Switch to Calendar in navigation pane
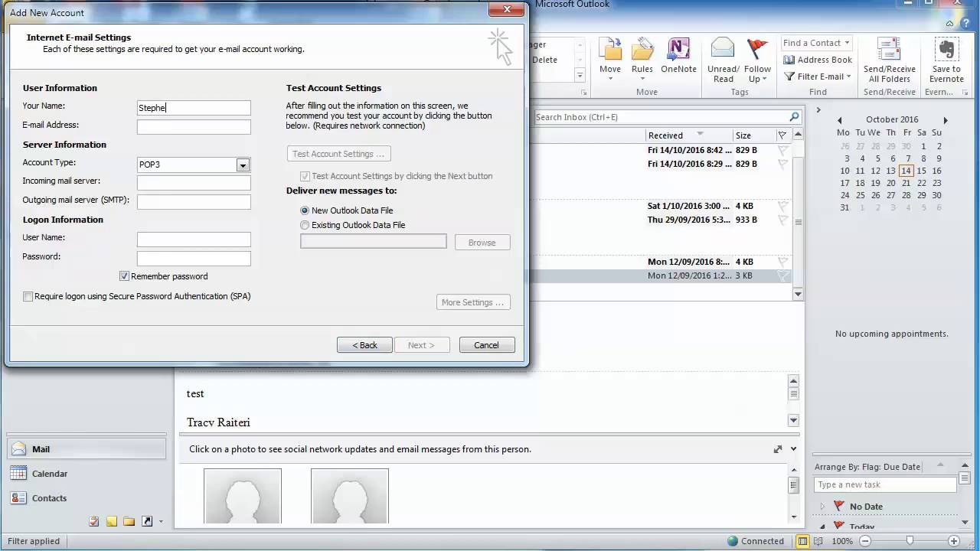 (87, 474)
